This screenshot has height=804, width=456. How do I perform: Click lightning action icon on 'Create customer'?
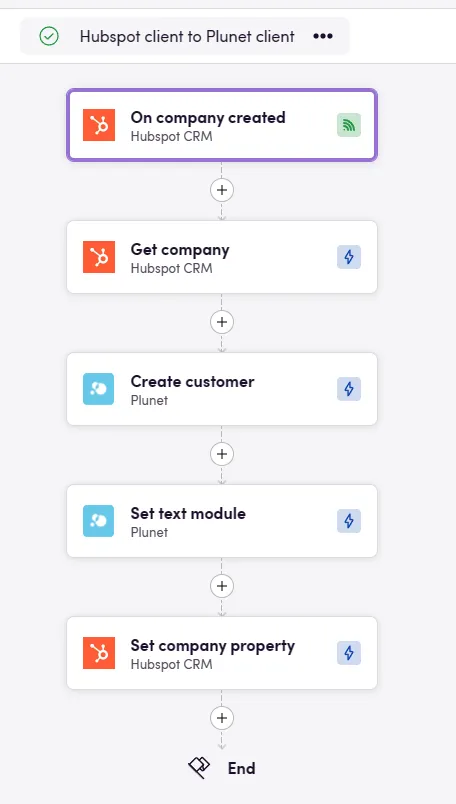pos(349,389)
